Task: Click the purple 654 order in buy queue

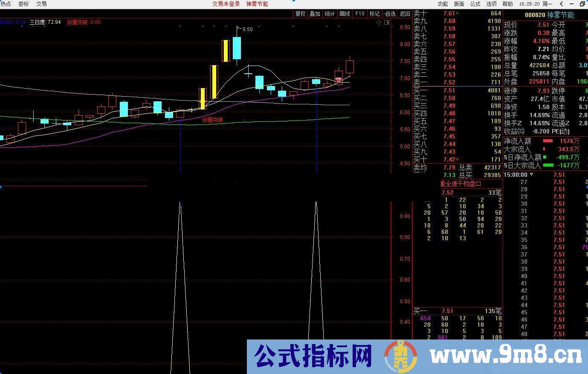Action: point(426,319)
